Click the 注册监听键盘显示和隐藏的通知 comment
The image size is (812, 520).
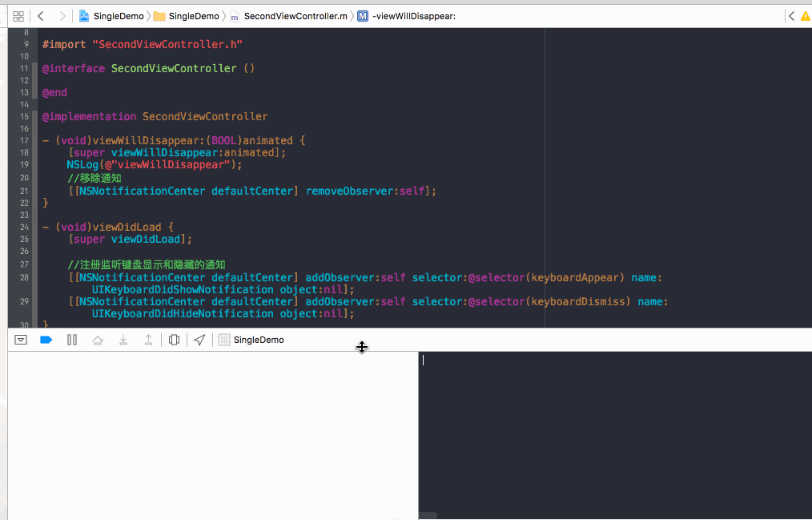147,264
